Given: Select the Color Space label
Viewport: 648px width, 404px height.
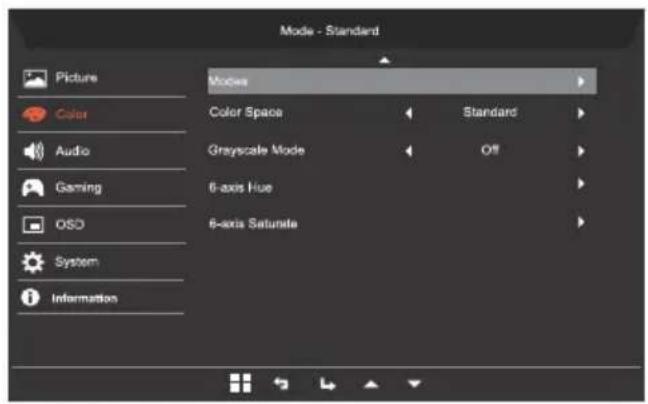Looking at the screenshot, I should tap(246, 112).
